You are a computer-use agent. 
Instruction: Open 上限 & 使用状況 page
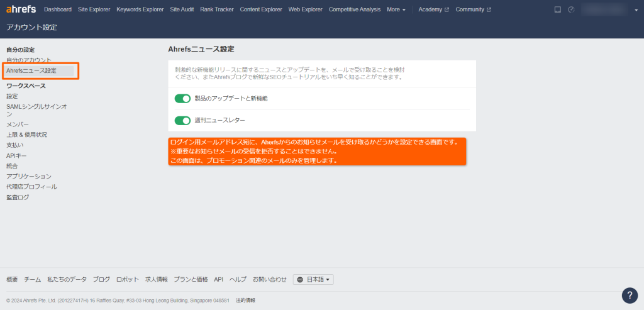[x=26, y=135]
